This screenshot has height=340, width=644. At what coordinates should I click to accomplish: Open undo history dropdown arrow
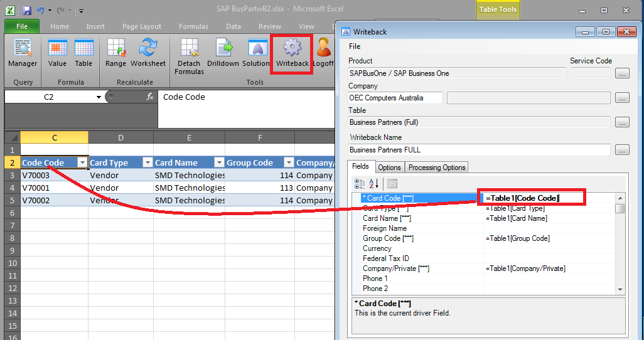pyautogui.click(x=50, y=10)
